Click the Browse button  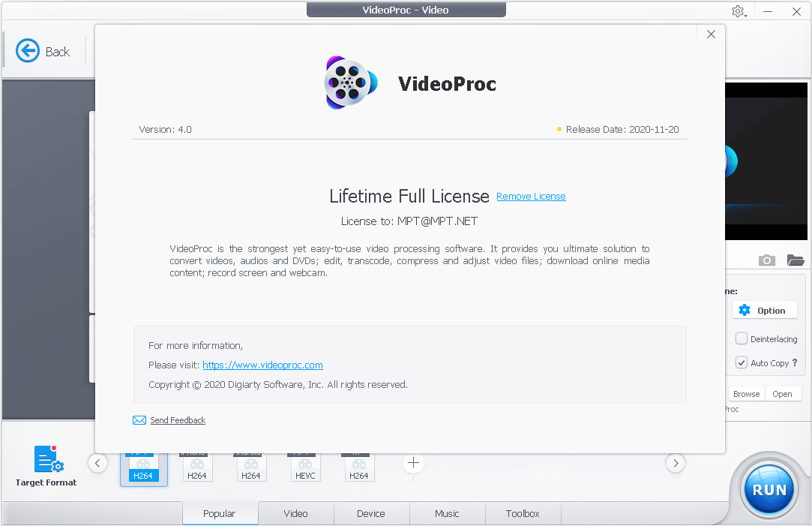click(x=746, y=394)
